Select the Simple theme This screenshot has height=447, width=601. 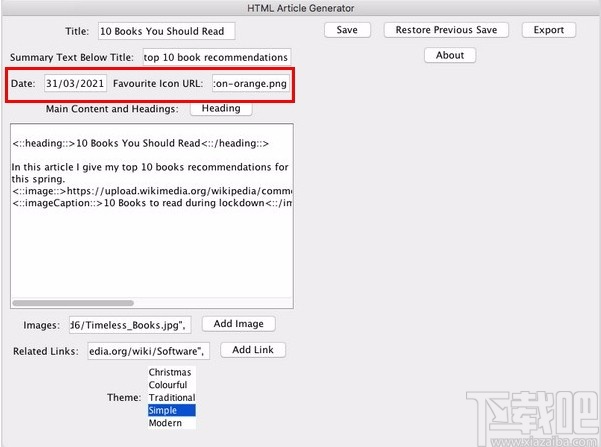tap(171, 410)
